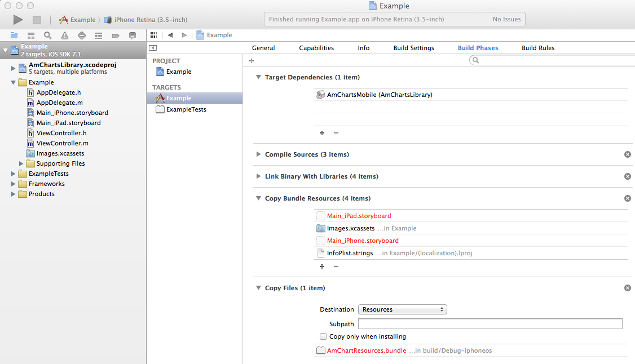This screenshot has height=364, width=635.
Task: Switch to the Build Settings tab
Action: pos(413,48)
